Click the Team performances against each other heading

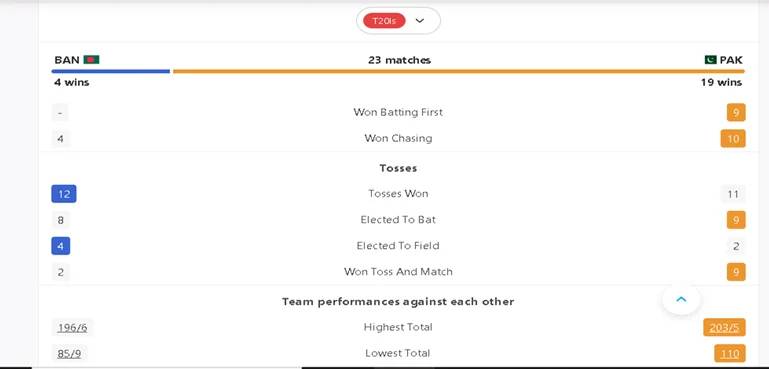pyautogui.click(x=398, y=301)
